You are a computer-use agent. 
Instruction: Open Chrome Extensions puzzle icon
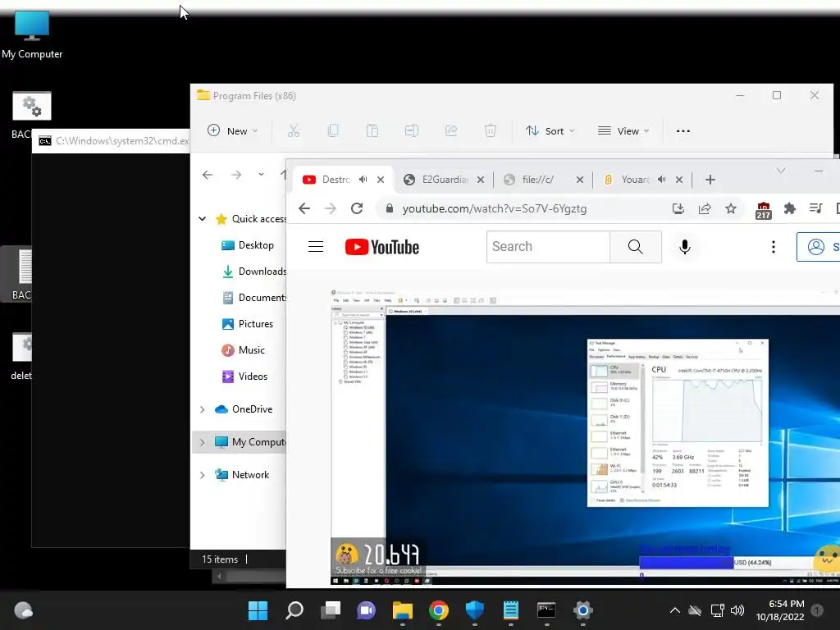(790, 208)
